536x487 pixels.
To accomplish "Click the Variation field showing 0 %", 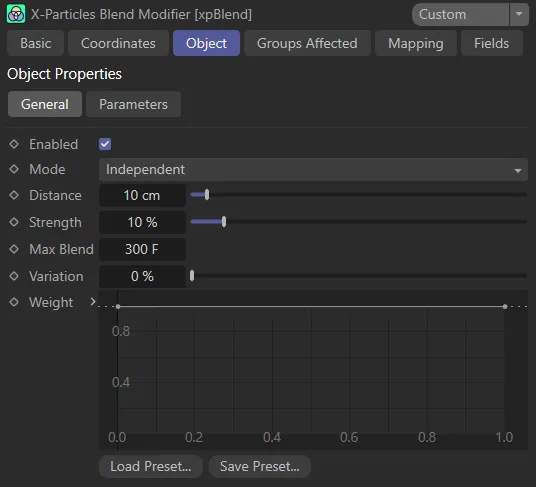I will pyautogui.click(x=142, y=276).
